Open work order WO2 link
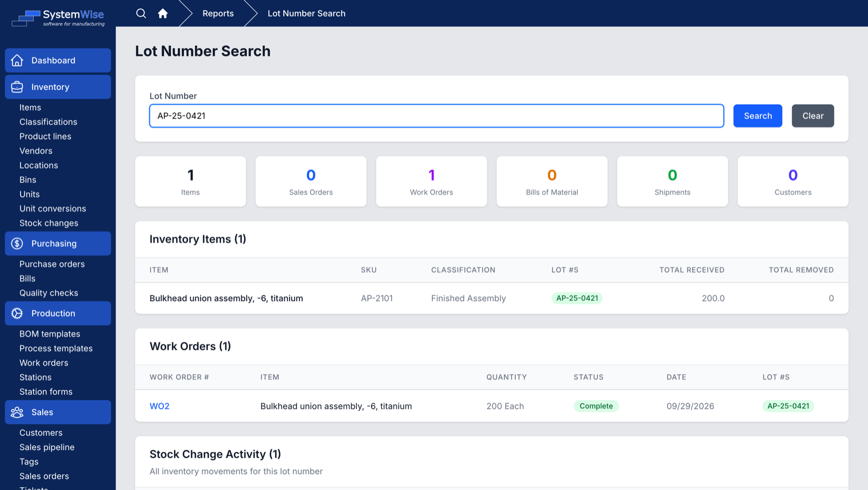This screenshot has width=868, height=490. (x=159, y=406)
